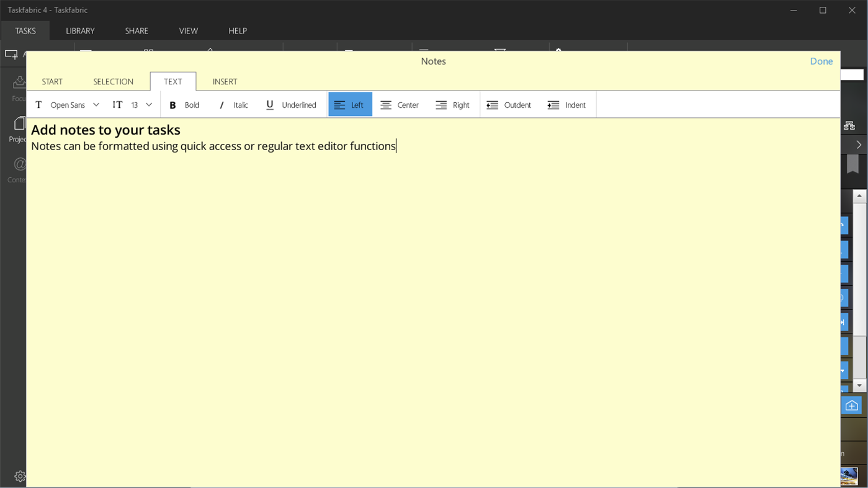Indent the current paragraph
Image resolution: width=868 pixels, height=488 pixels.
coord(565,104)
